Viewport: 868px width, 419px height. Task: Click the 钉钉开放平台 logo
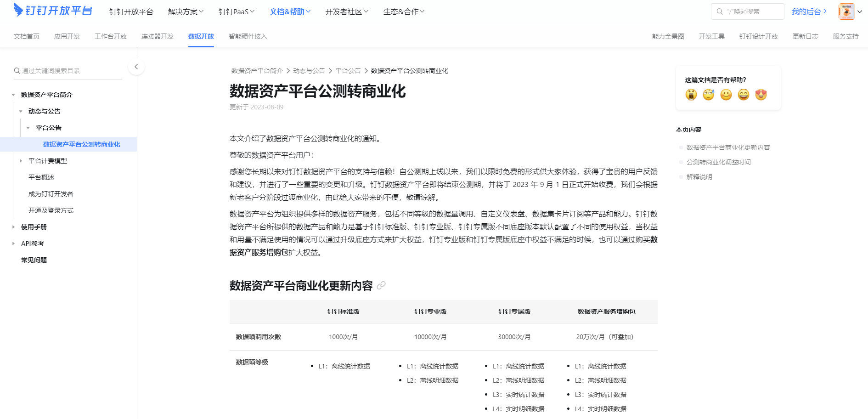click(x=53, y=11)
